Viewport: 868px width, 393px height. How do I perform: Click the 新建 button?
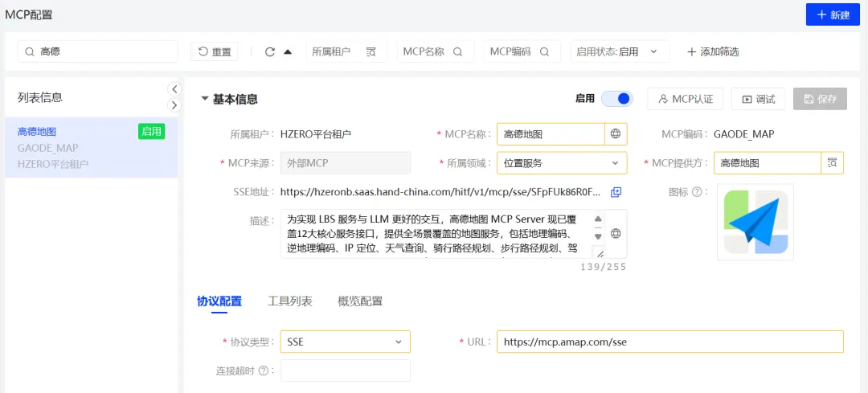(832, 15)
